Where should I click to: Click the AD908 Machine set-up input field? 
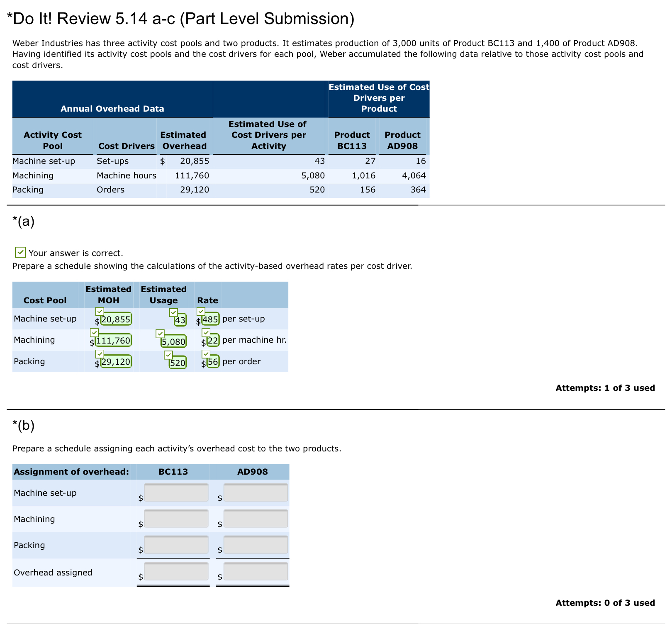(x=256, y=493)
